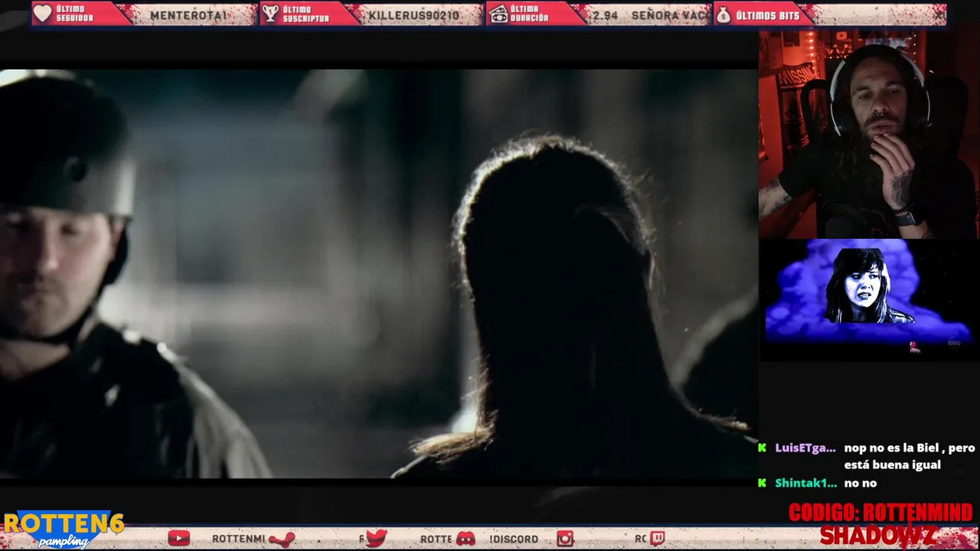980x551 pixels.
Task: Click the blue-smoke woman video thumbnail
Action: [x=868, y=298]
